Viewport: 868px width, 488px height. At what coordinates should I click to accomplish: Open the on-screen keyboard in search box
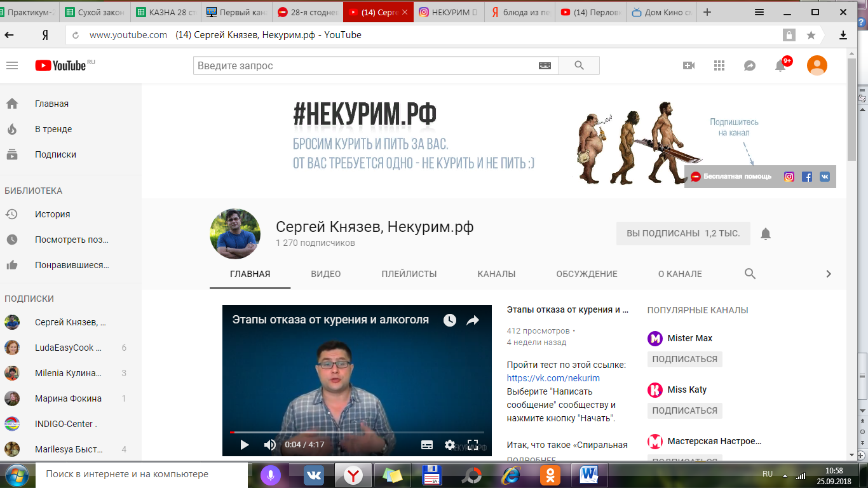pos(545,65)
